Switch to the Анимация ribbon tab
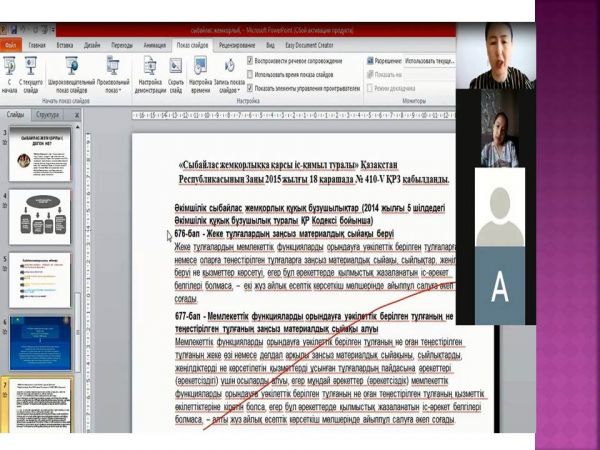The height and width of the screenshot is (450, 600). pyautogui.click(x=154, y=45)
